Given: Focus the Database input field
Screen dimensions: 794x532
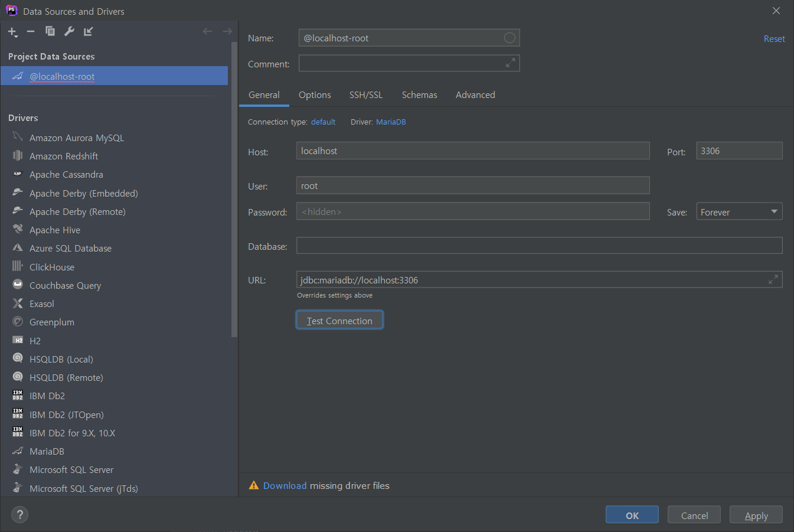Looking at the screenshot, I should tap(539, 246).
